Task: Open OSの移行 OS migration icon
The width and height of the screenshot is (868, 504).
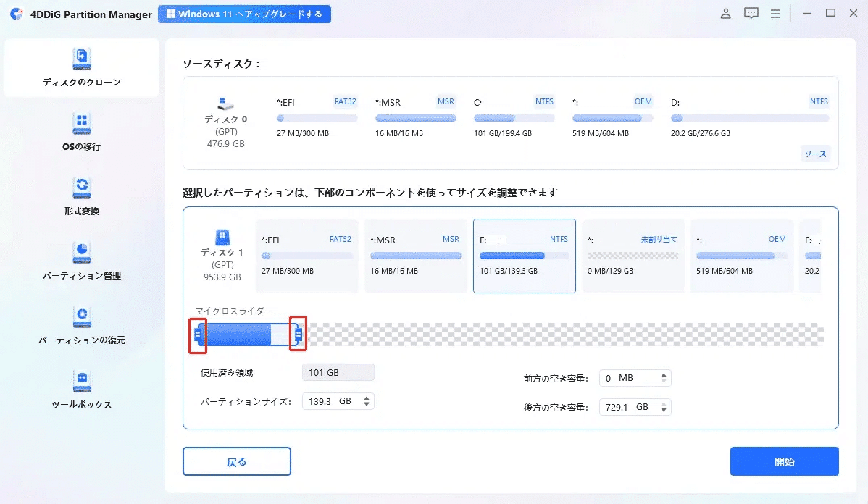Action: (x=81, y=123)
